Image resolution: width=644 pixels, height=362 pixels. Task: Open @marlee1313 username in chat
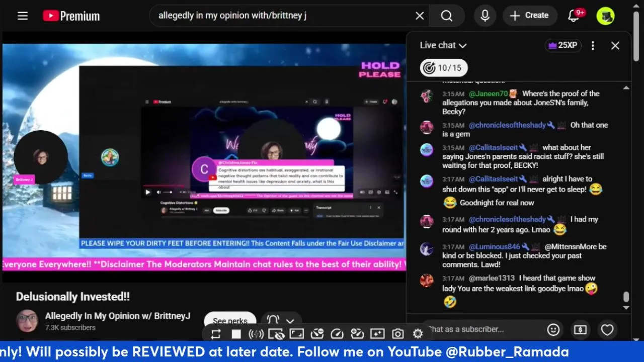coord(492,278)
